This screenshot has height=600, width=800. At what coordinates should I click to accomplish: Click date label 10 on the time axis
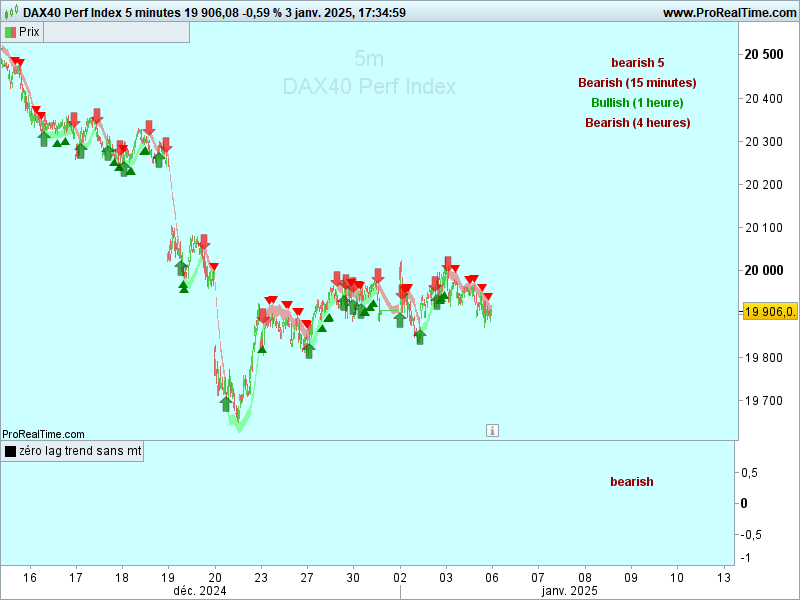click(x=677, y=578)
